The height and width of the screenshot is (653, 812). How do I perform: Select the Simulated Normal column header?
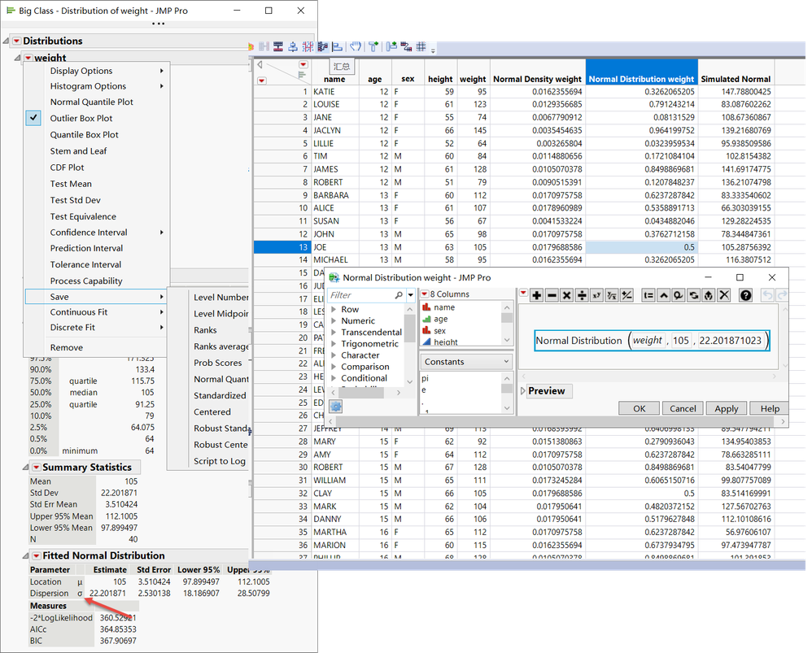click(735, 79)
